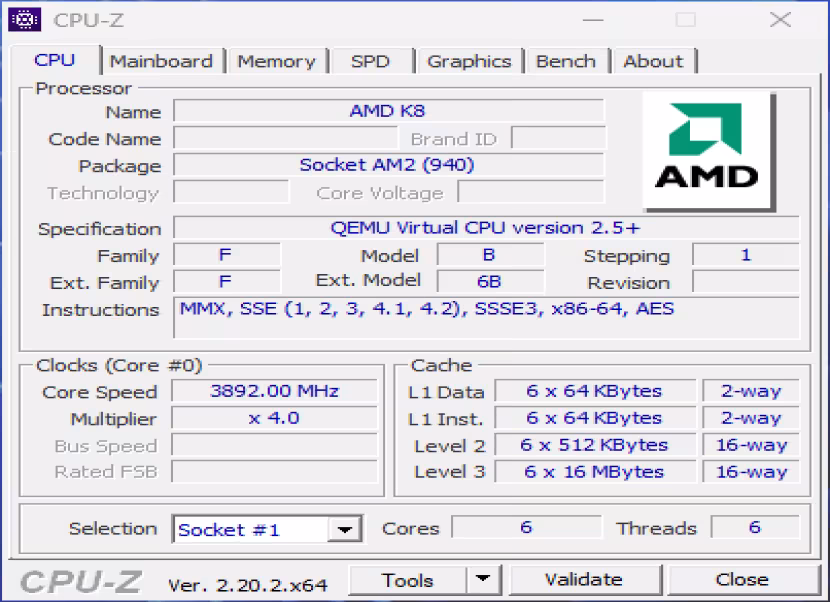Image resolution: width=830 pixels, height=602 pixels.
Task: Open the Tools dropdown arrow
Action: [x=483, y=579]
